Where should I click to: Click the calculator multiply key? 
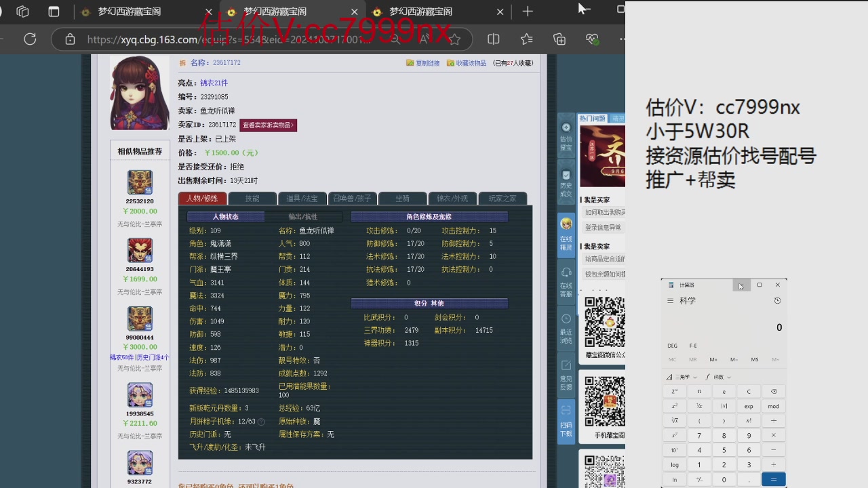(774, 435)
